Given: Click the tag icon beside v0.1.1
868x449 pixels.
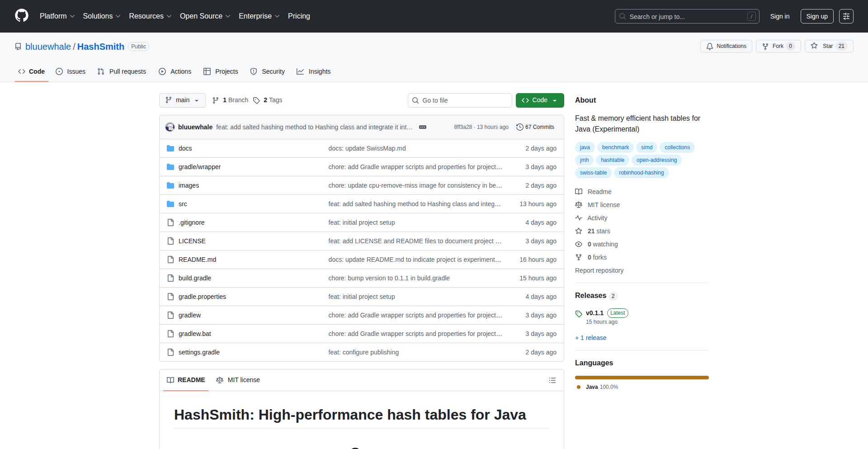Looking at the screenshot, I should point(579,313).
